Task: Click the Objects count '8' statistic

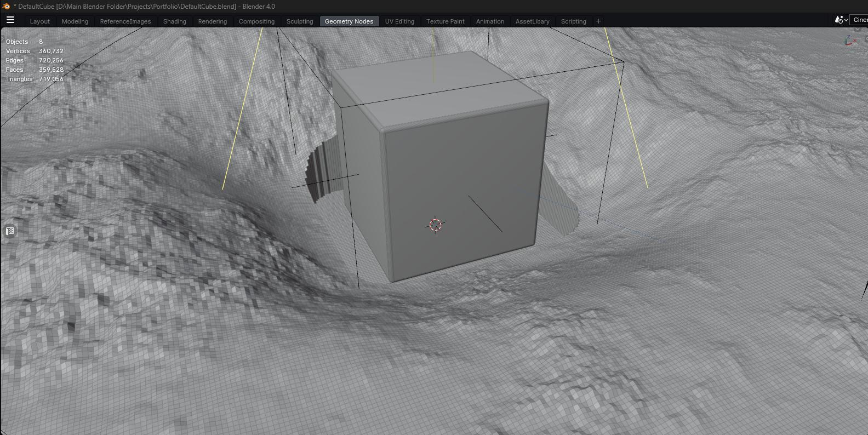Action: click(41, 42)
